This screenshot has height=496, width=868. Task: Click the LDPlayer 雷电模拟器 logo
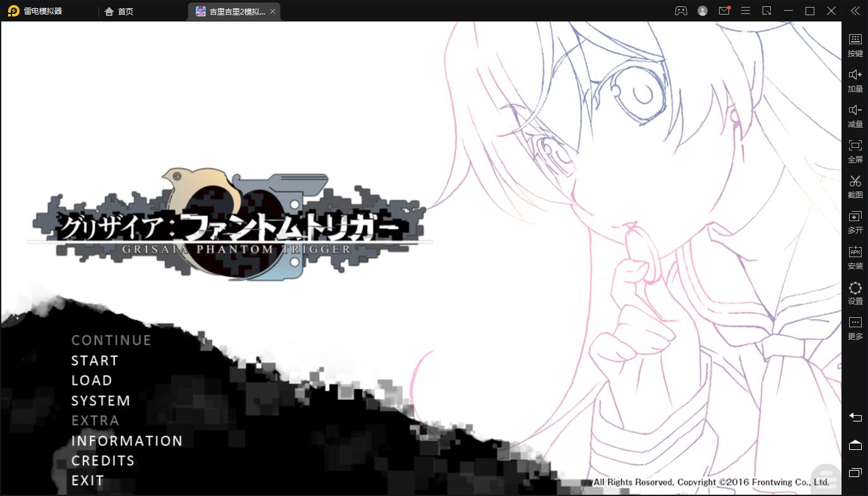[x=35, y=11]
